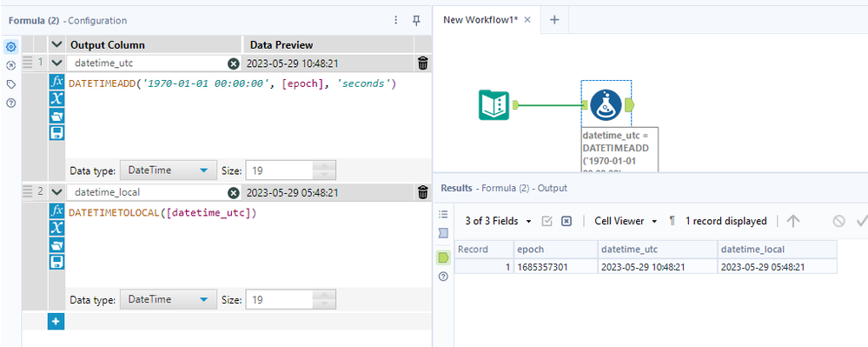Open saved expressions folder for datetime_utc
Viewport: 868px width, 347px height.
[x=56, y=116]
